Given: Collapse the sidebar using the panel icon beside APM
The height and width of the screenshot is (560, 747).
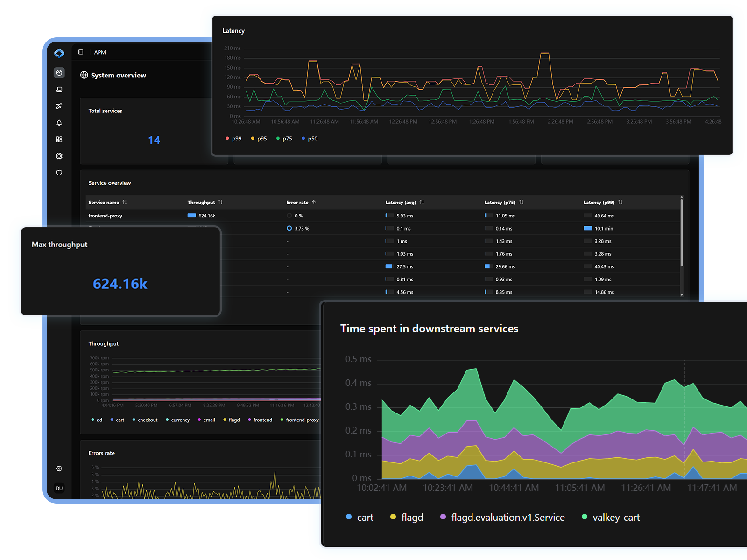Looking at the screenshot, I should point(80,52).
